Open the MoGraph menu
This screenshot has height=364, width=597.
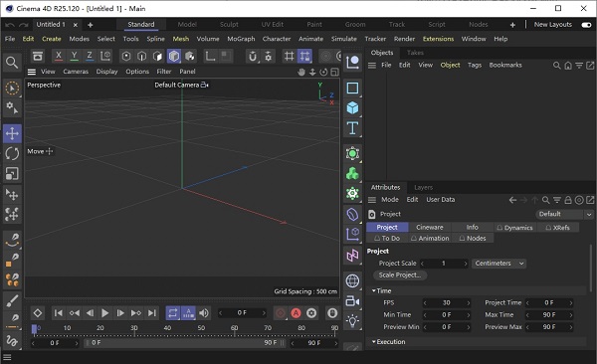pos(241,39)
